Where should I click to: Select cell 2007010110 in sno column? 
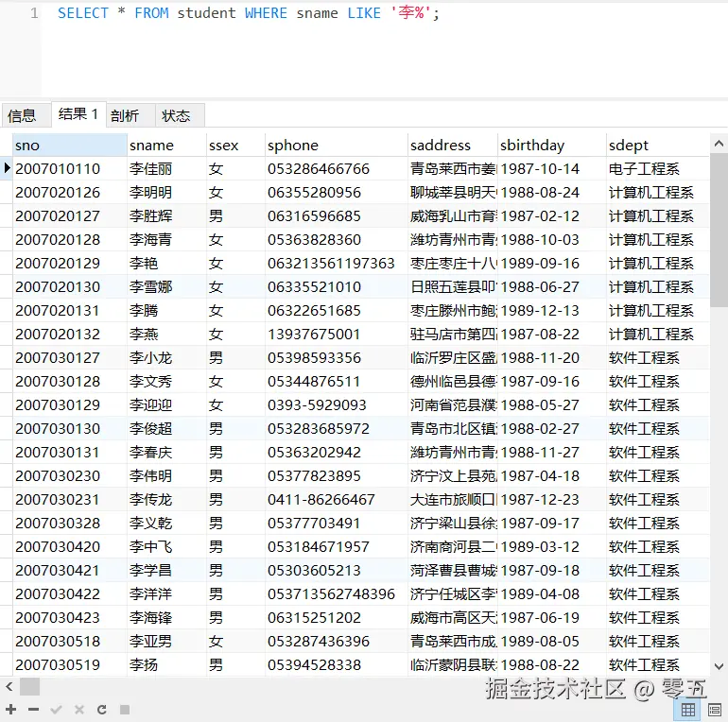pos(70,168)
